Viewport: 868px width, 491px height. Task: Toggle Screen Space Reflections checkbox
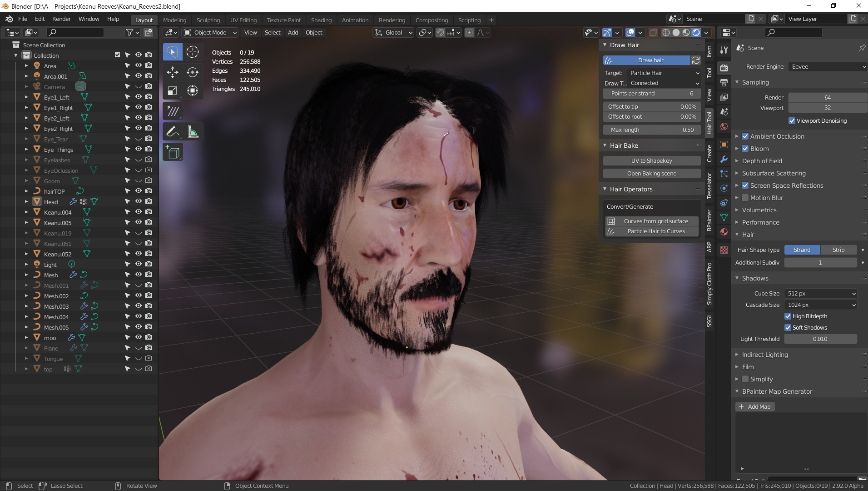(745, 185)
